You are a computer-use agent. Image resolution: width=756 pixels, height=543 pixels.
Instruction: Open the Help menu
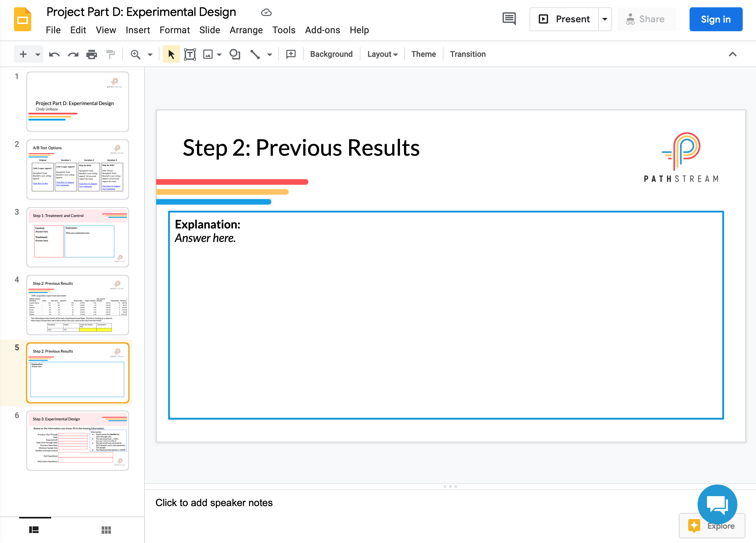[x=359, y=30]
